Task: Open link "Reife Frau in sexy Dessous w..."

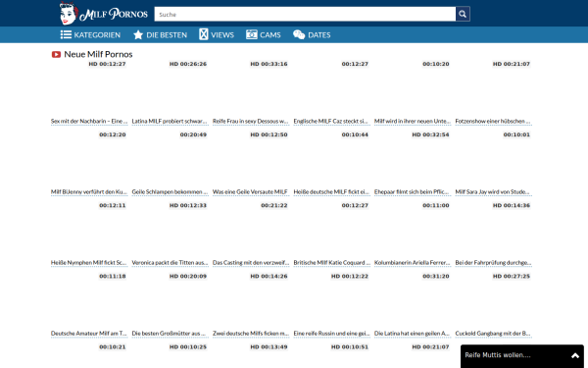Action: [x=251, y=122]
